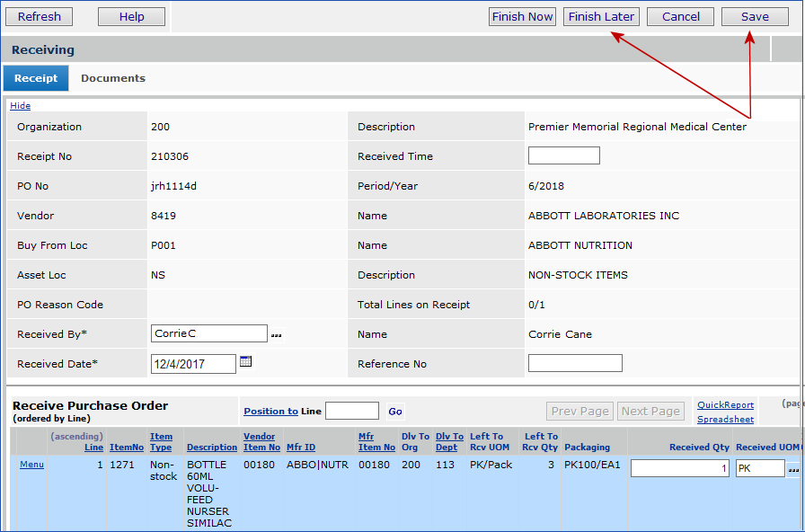
Task: Sort by the Description column header
Action: [x=212, y=448]
